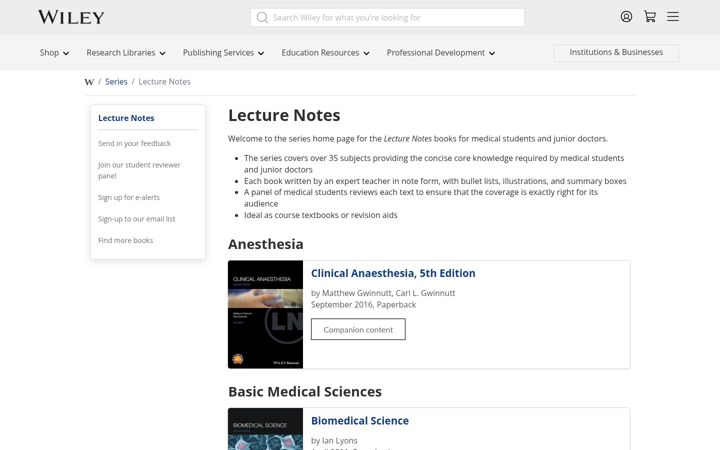Click the Lecture Notes main page title
720x450 pixels.
tap(284, 115)
